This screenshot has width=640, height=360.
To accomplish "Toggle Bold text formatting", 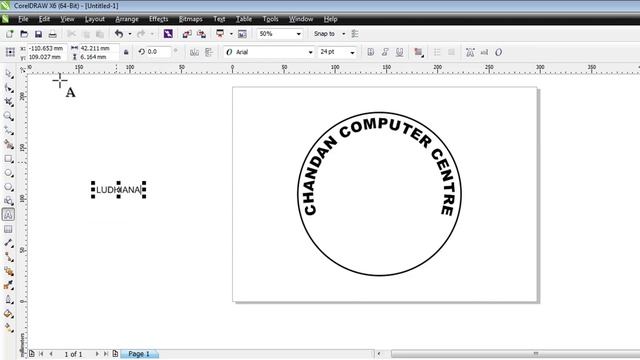I will [x=371, y=52].
